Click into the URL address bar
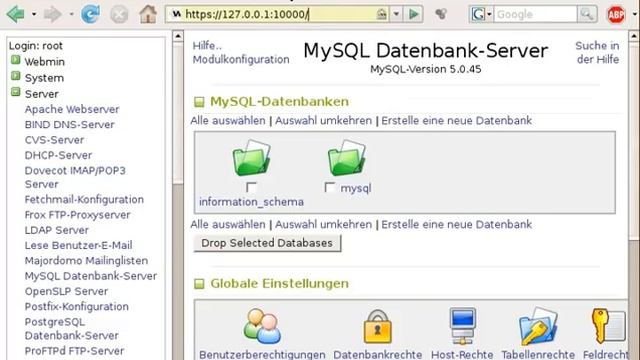This screenshot has height=360, width=640. pos(277,15)
